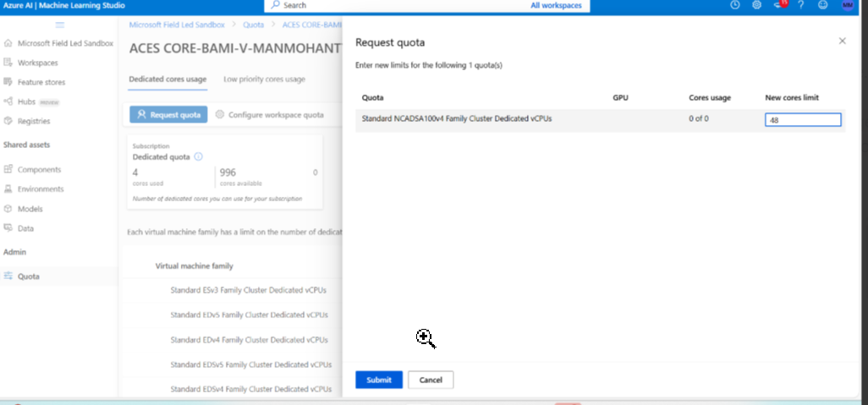Collapse the hamburger navigation menu
868x405 pixels.
click(x=60, y=25)
